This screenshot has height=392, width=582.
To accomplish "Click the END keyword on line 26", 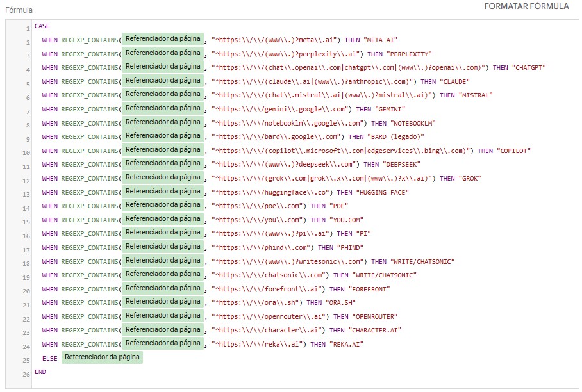I will 40,372.
